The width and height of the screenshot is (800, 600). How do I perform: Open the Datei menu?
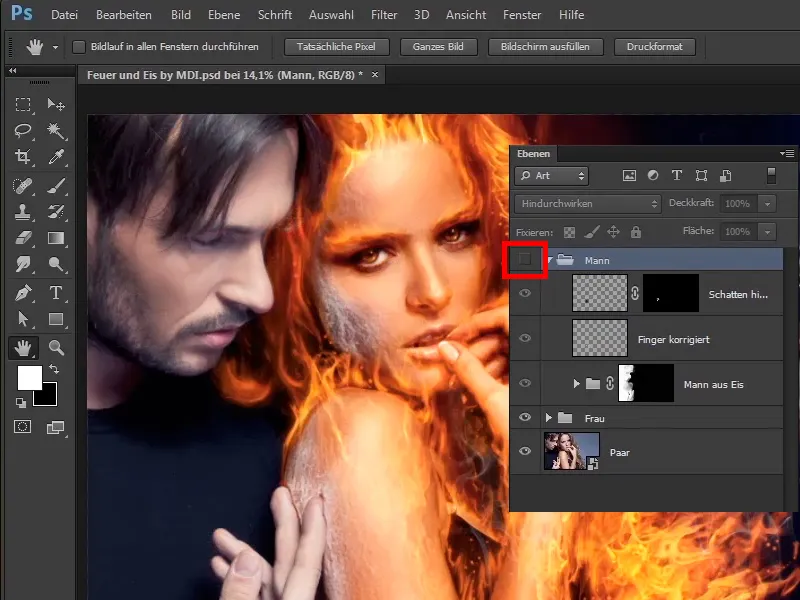click(64, 15)
